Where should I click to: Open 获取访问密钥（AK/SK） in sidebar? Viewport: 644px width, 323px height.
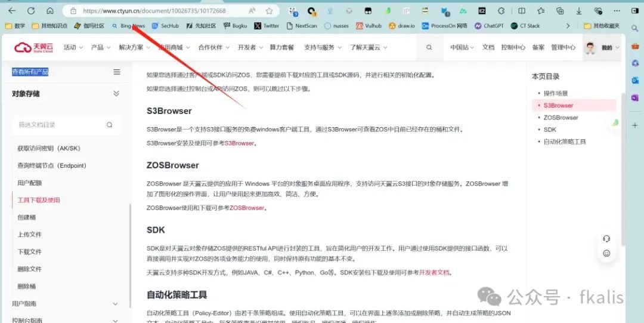[x=48, y=148]
